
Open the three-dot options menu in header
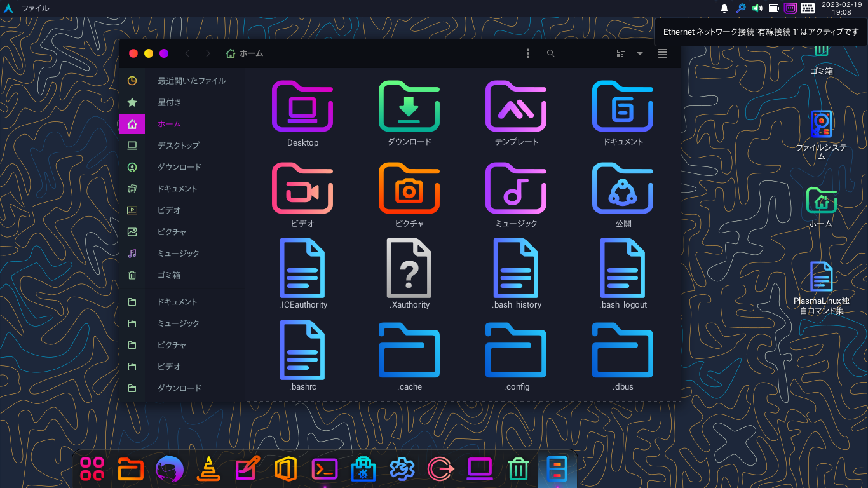528,53
